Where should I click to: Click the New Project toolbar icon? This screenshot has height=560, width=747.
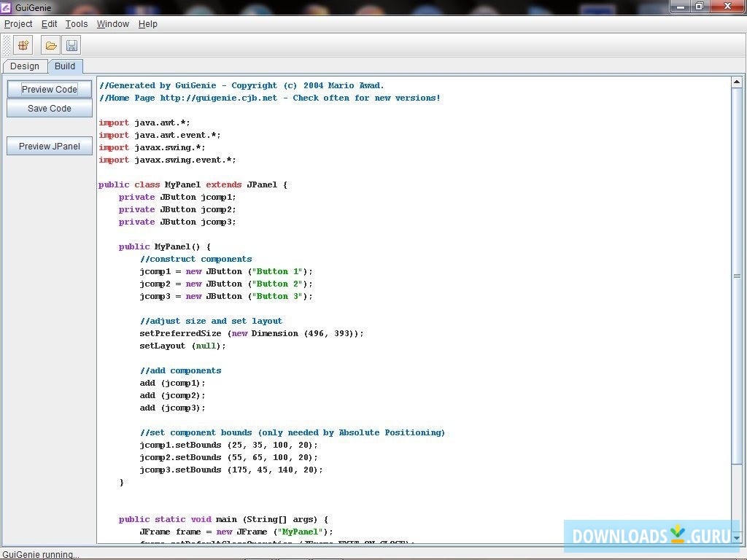click(23, 46)
